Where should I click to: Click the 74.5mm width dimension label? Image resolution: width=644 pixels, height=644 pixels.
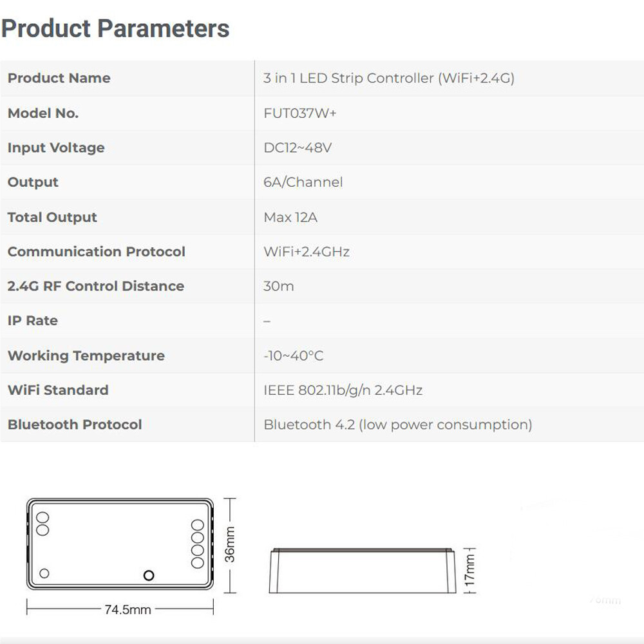point(128,609)
